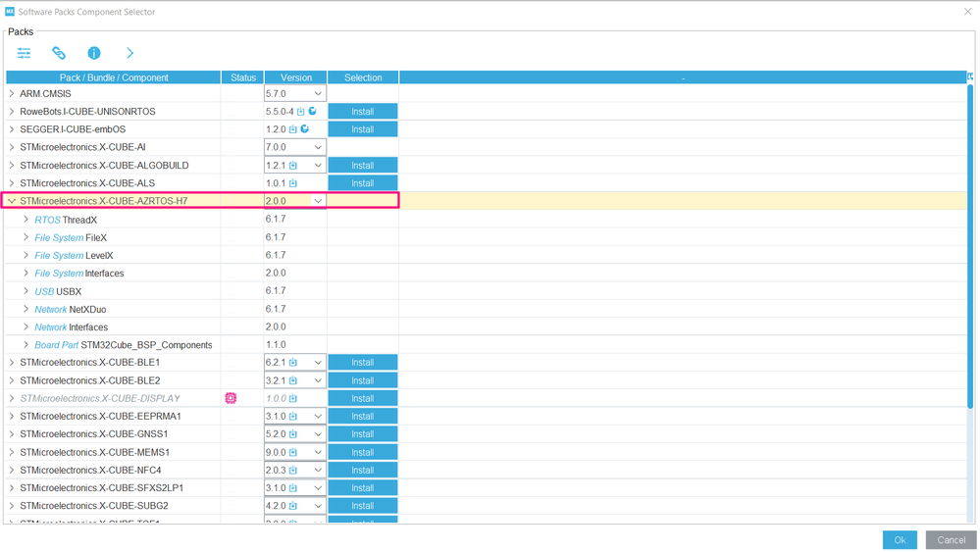
Task: Install the SEGGER I-CUBE-embOS pack
Action: click(363, 129)
